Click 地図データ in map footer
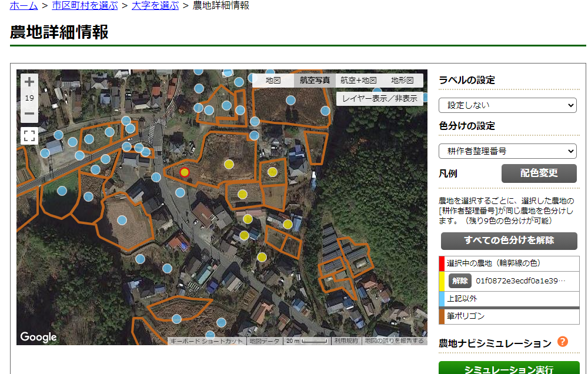The width and height of the screenshot is (588, 374). [x=265, y=341]
